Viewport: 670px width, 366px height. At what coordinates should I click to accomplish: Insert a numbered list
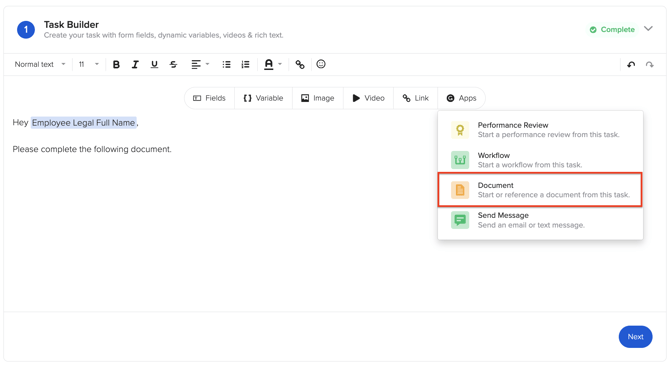coord(245,64)
